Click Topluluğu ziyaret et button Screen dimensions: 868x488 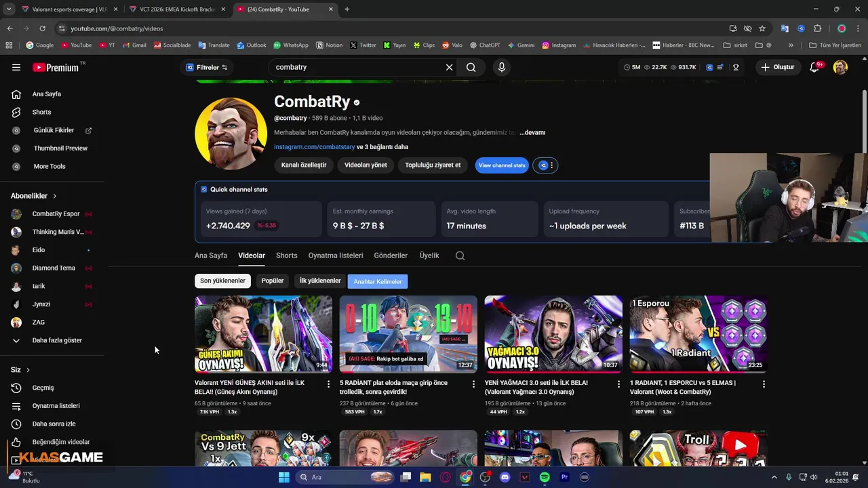pos(433,165)
